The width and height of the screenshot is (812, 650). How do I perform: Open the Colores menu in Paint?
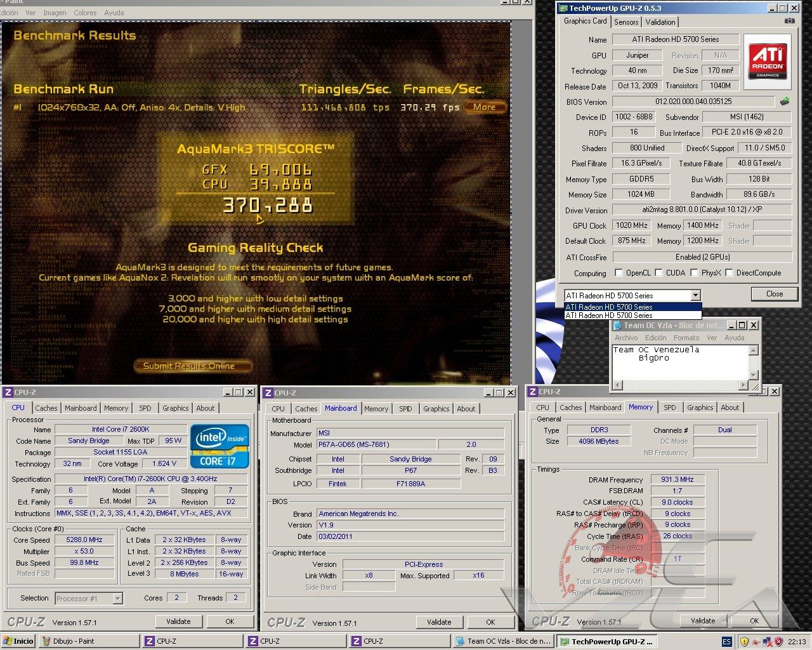coord(85,13)
